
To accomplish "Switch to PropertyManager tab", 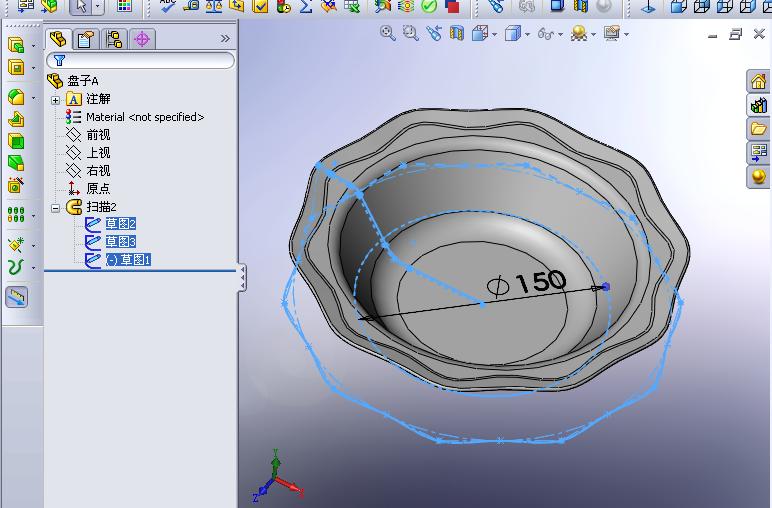I will 86,39.
